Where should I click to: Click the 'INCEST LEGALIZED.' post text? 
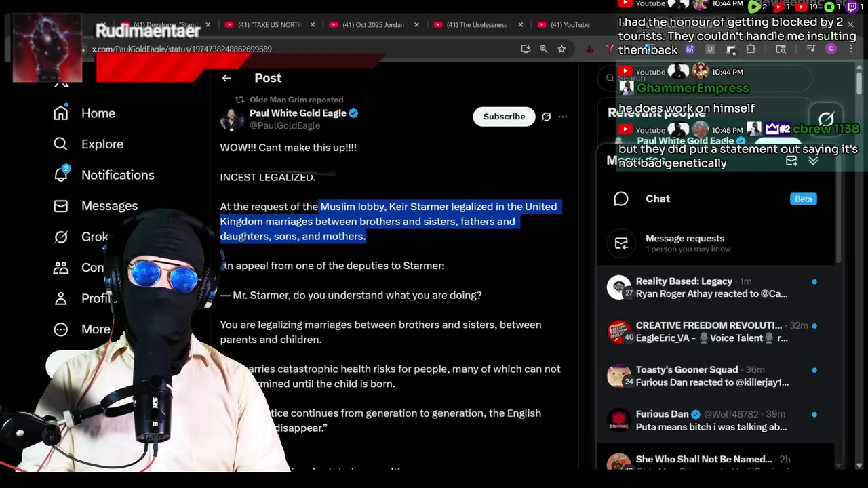coord(268,177)
